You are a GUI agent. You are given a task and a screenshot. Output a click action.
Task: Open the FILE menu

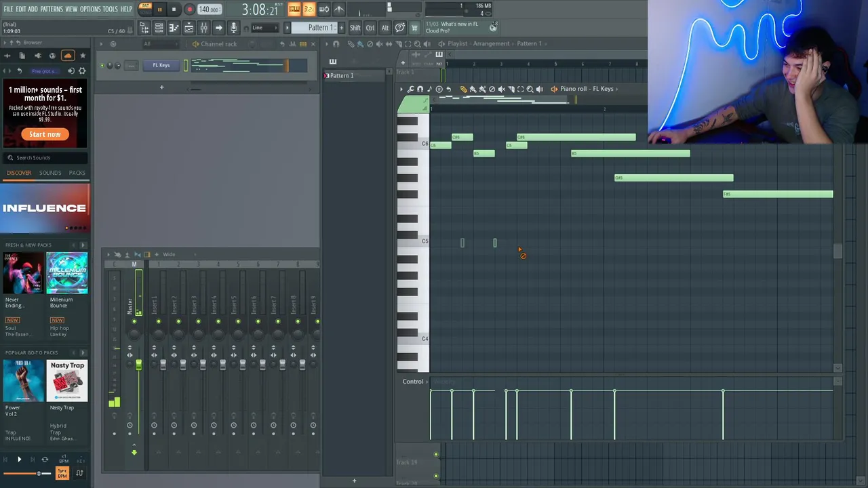tap(8, 9)
